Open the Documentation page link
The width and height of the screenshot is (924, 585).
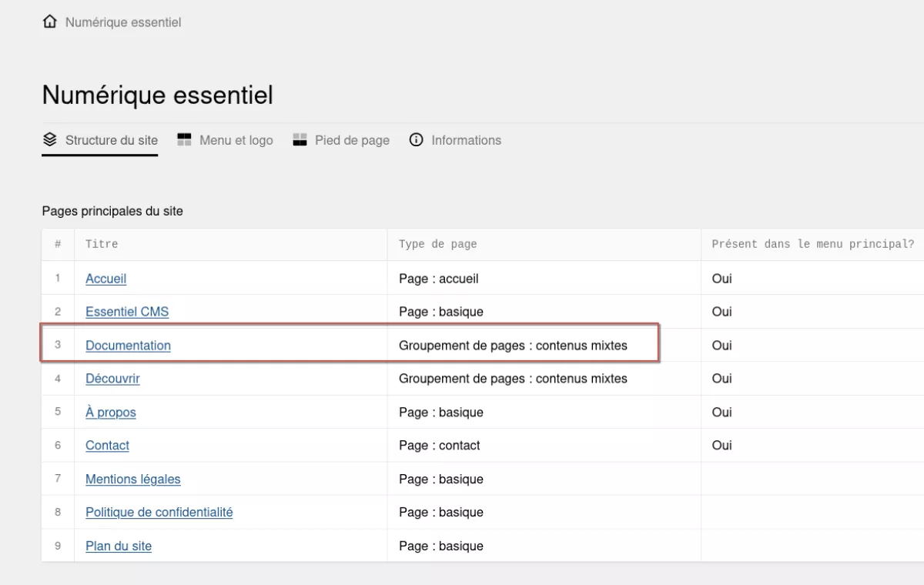click(129, 346)
